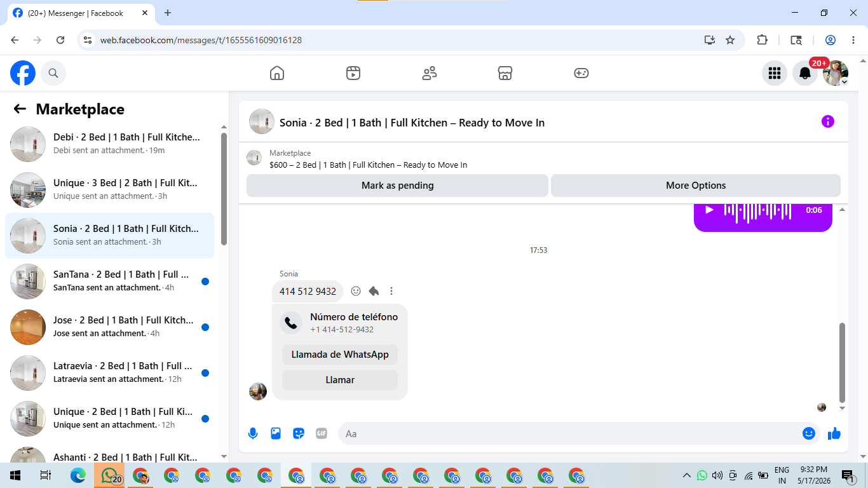Screen dimensions: 868x488
Task: Click the $600 listing title link
Action: (368, 165)
